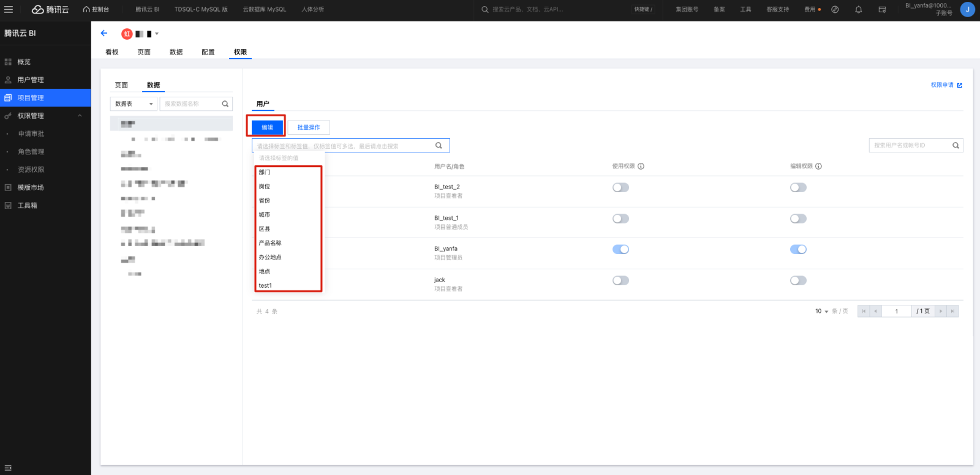Click the 用户管理 sidebar icon
Screen dimensions: 980x475
(8, 80)
